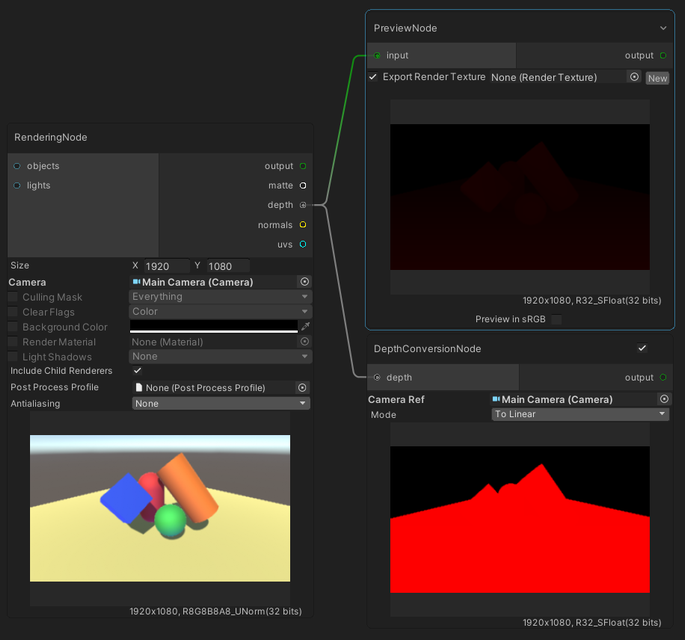Click the normals output port
The image size is (685, 640).
coord(302,225)
